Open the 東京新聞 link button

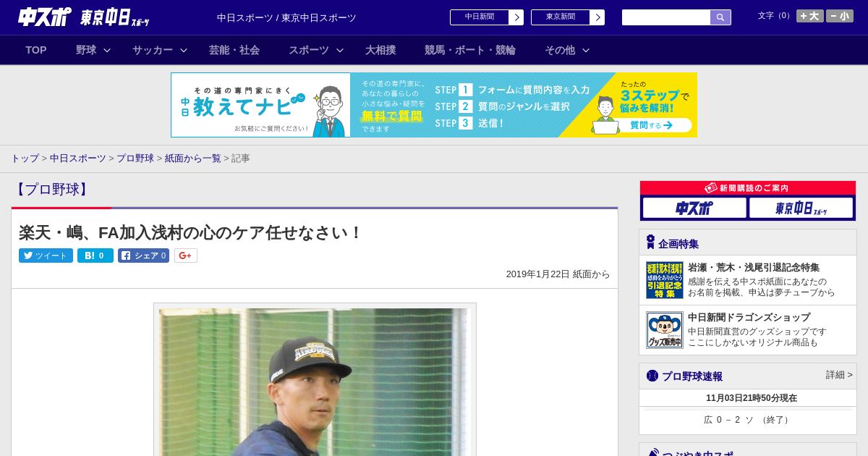tap(561, 17)
